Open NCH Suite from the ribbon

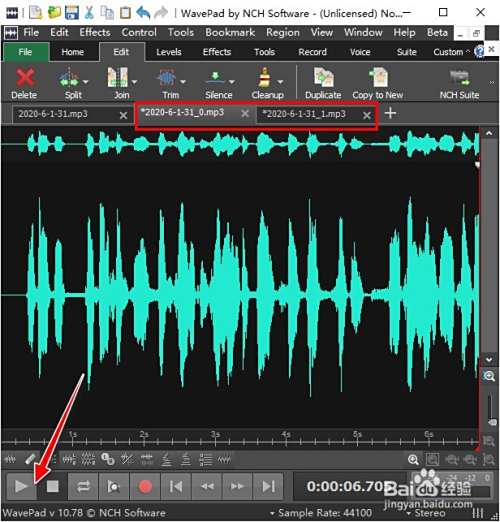click(x=459, y=83)
